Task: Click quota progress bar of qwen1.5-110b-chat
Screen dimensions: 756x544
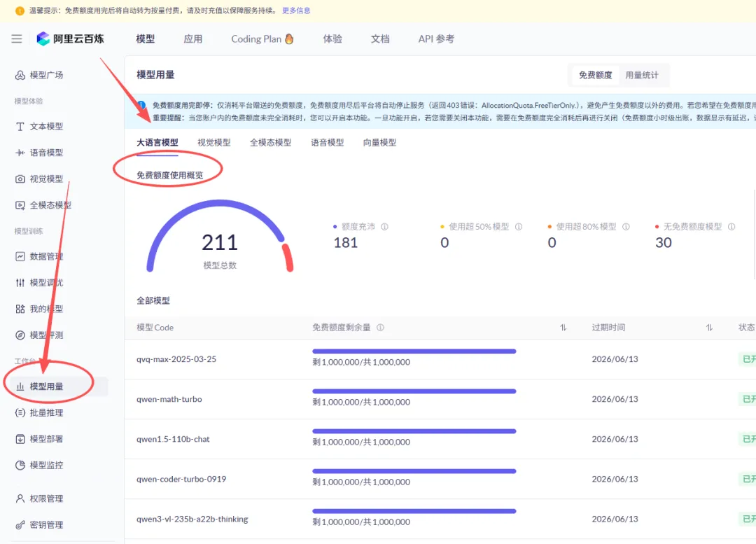Action: click(414, 432)
